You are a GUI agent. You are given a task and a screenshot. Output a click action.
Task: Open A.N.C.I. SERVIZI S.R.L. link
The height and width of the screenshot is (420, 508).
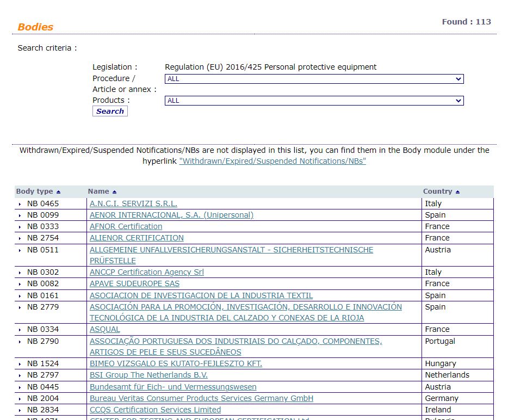coord(133,203)
